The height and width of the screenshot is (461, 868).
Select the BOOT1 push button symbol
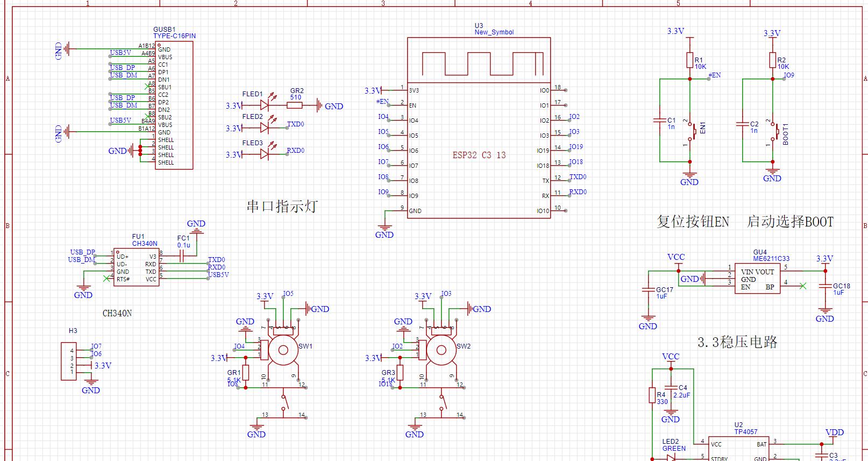(x=775, y=131)
